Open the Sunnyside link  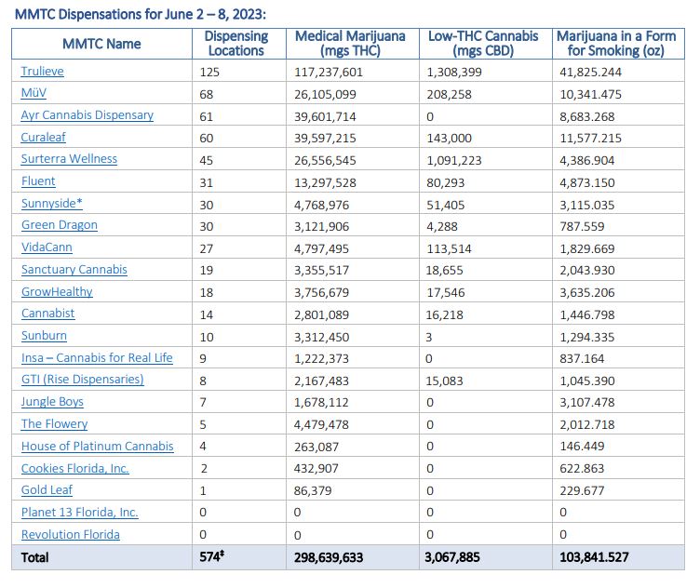pyautogui.click(x=51, y=203)
